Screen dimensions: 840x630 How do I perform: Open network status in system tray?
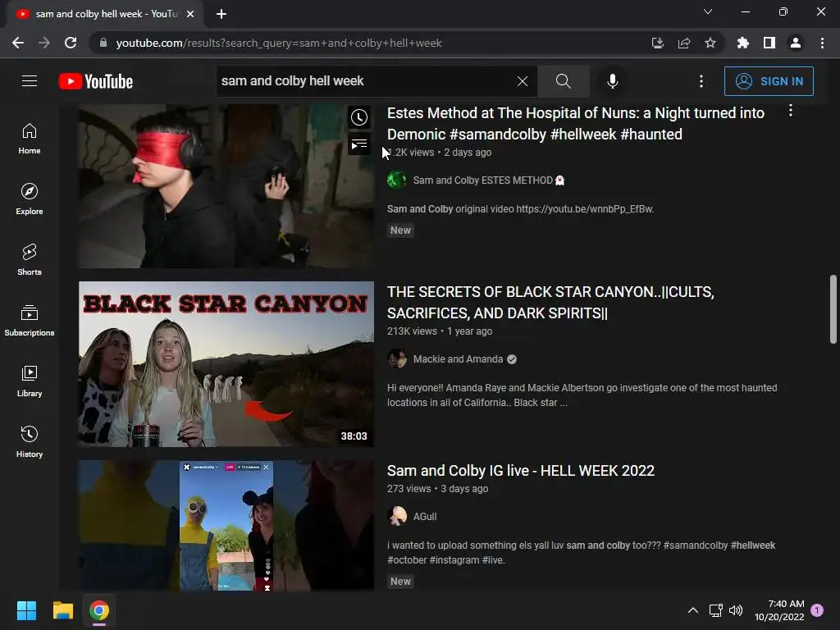[715, 610]
